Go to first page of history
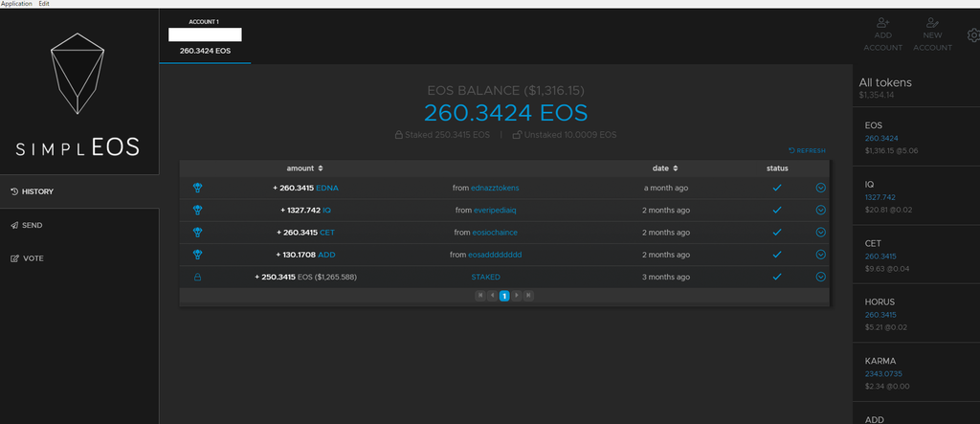The height and width of the screenshot is (424, 980). coord(480,295)
